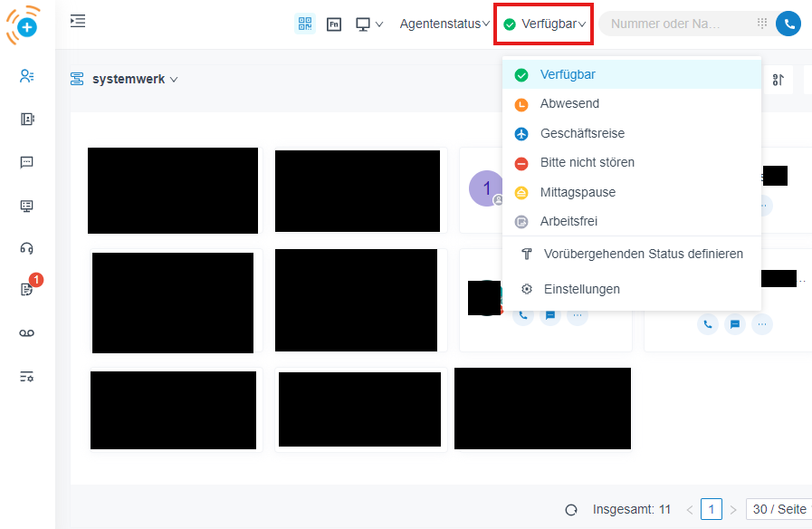The height and width of the screenshot is (529, 812).
Task: Choose Mittagspause status option
Action: coord(578,192)
